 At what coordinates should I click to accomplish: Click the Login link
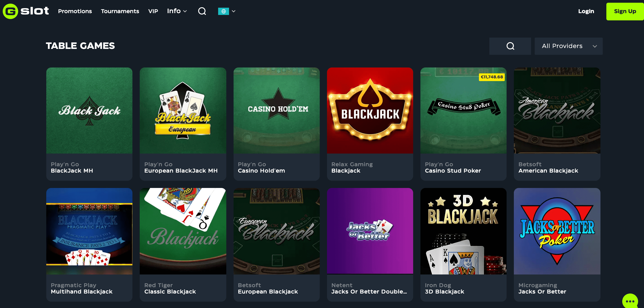(586, 11)
